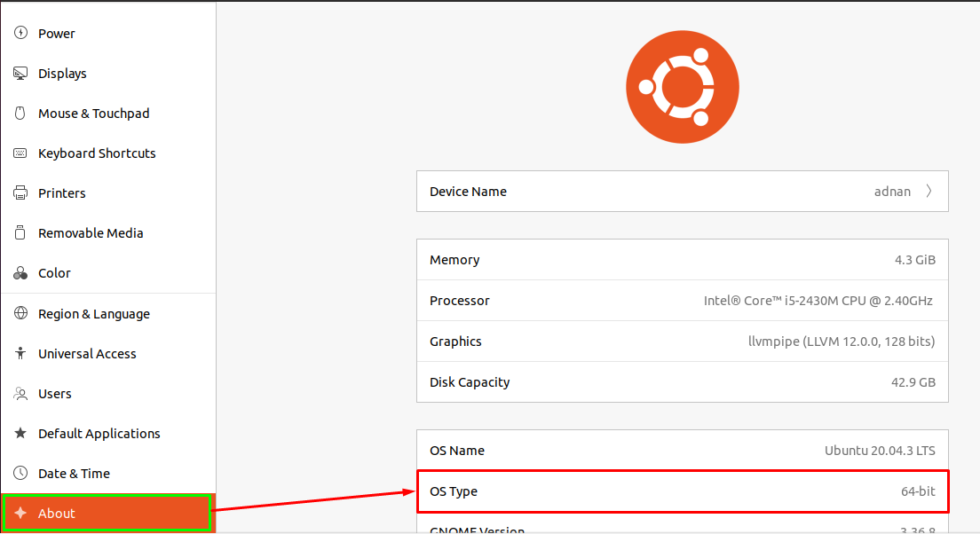Screen dimensions: 980x534
Task: Click the Color circles icon
Action: point(20,273)
